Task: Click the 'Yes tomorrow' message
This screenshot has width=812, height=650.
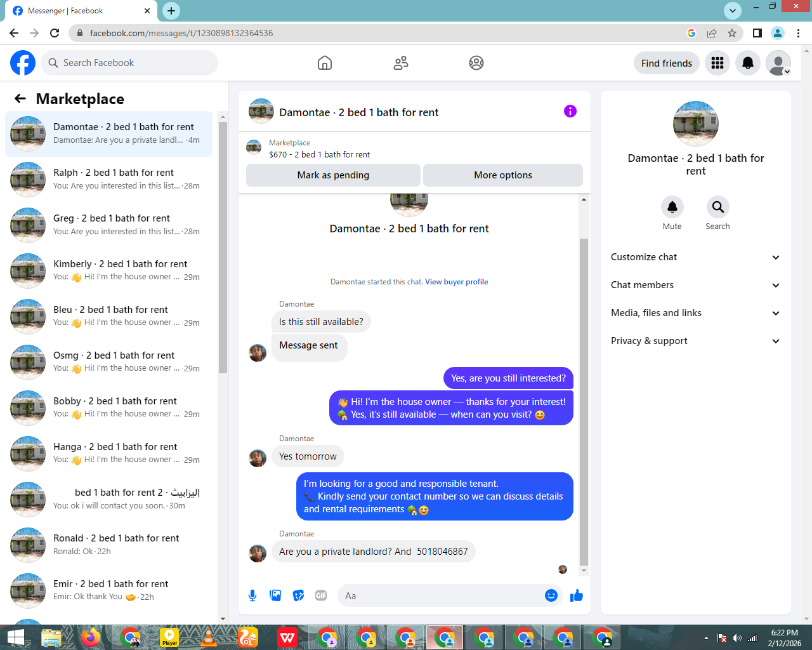Action: (x=308, y=456)
